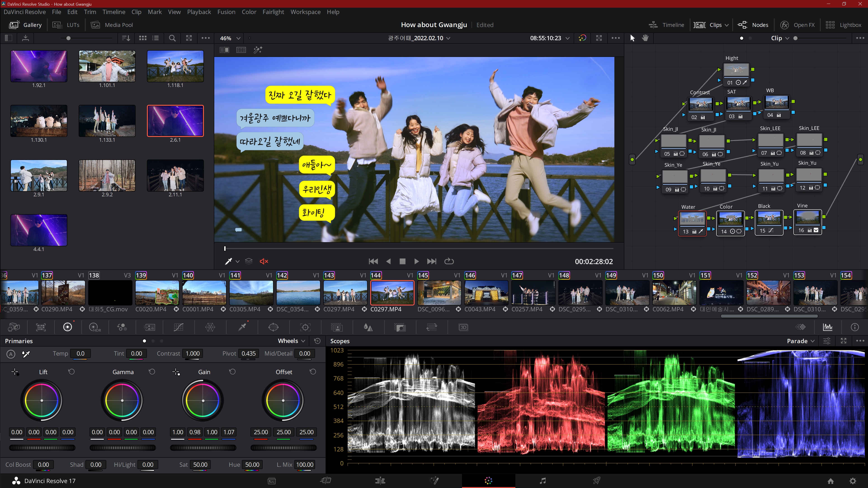Viewport: 868px width, 488px height.
Task: Toggle the Nodes panel button
Action: (x=753, y=25)
